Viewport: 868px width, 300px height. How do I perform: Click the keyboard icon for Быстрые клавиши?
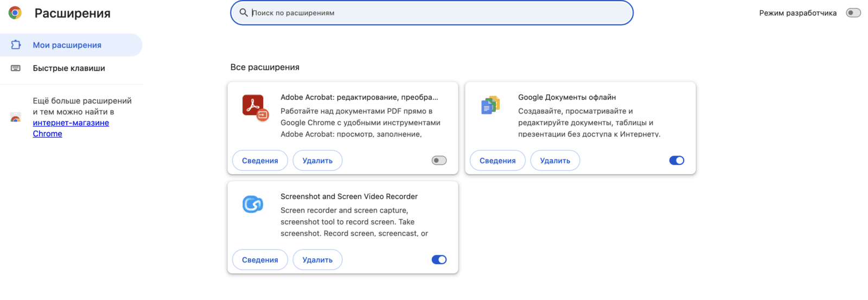tap(16, 68)
